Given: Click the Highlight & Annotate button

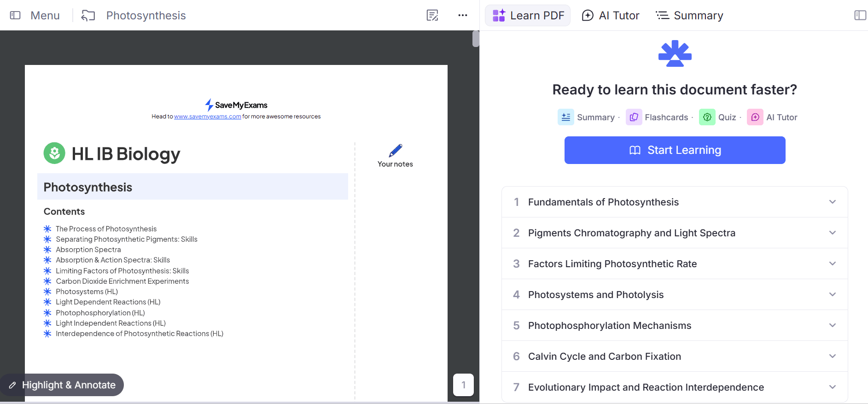Looking at the screenshot, I should 62,385.
